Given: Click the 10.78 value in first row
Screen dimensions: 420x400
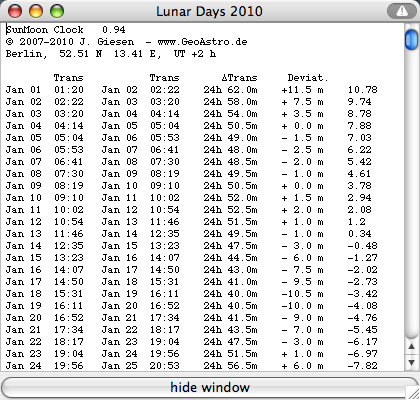Looking at the screenshot, I should tap(363, 90).
